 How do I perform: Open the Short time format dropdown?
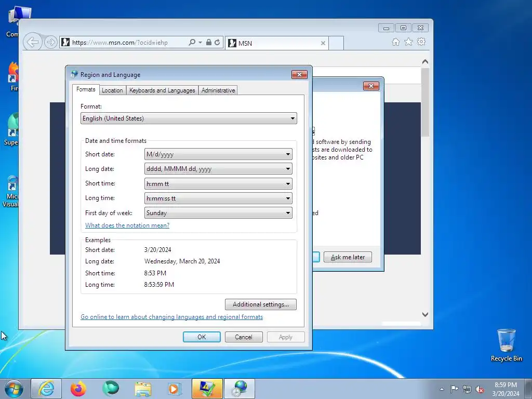[218, 184]
